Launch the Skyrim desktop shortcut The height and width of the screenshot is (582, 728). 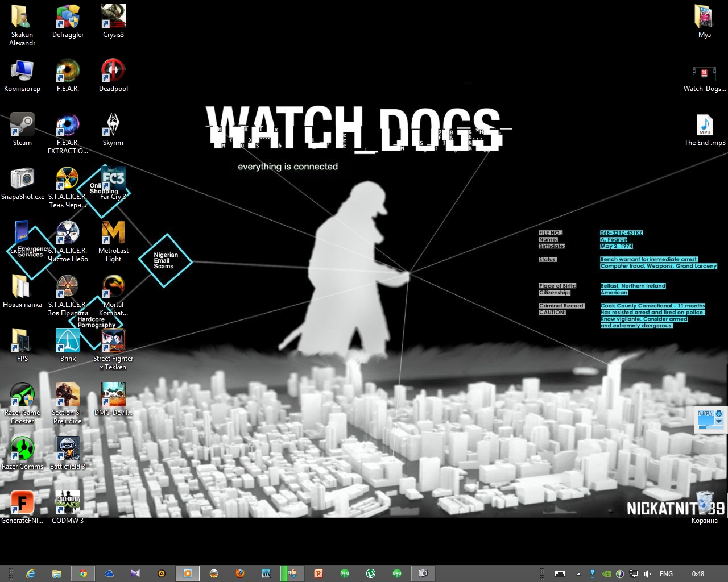click(x=113, y=130)
